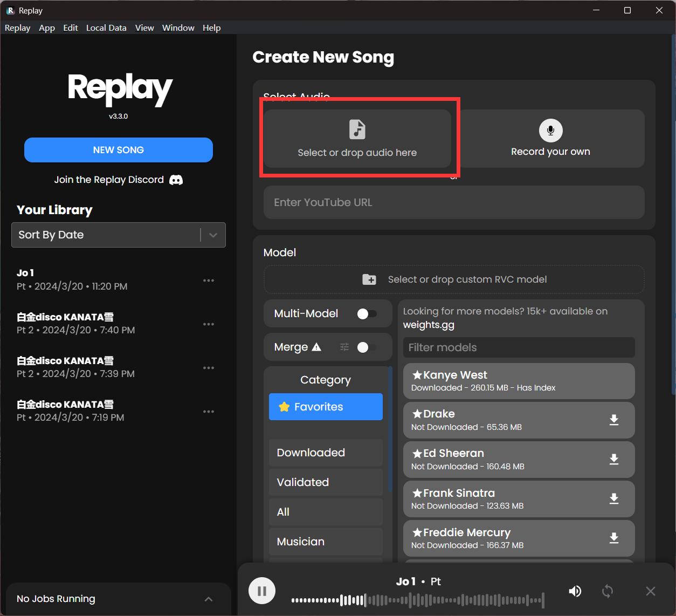The height and width of the screenshot is (616, 676).
Task: Select the Validated category
Action: click(326, 482)
